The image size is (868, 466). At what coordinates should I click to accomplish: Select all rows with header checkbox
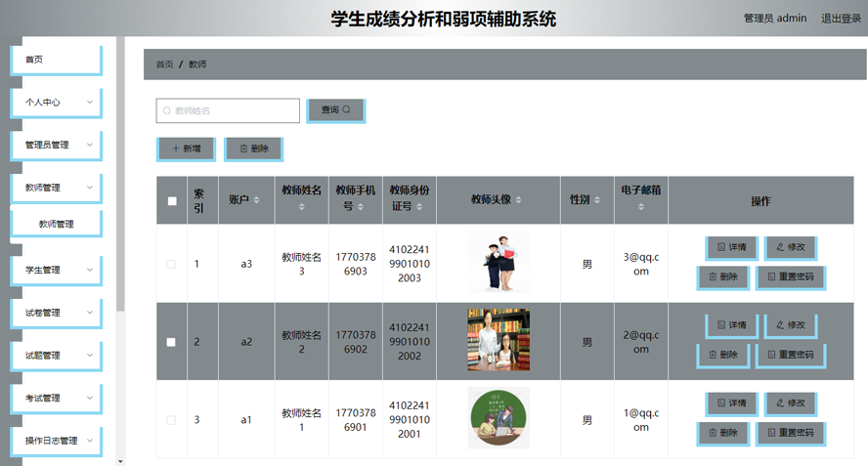click(x=172, y=201)
